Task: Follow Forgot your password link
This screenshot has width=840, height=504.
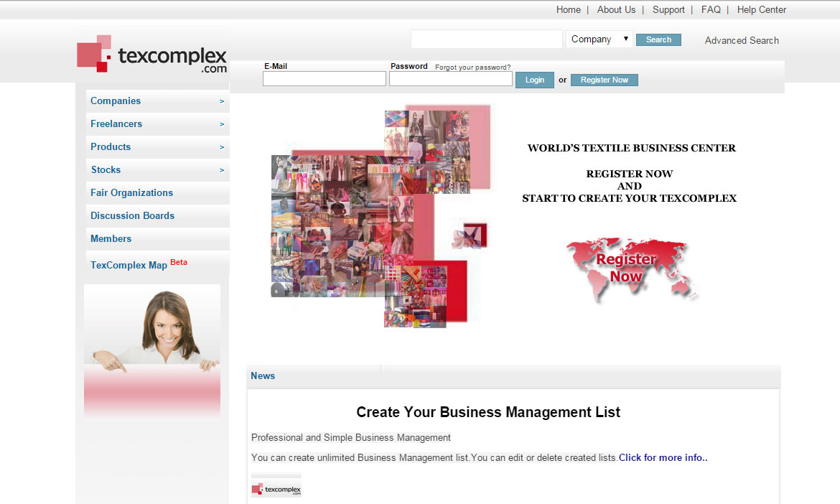Action: click(472, 67)
